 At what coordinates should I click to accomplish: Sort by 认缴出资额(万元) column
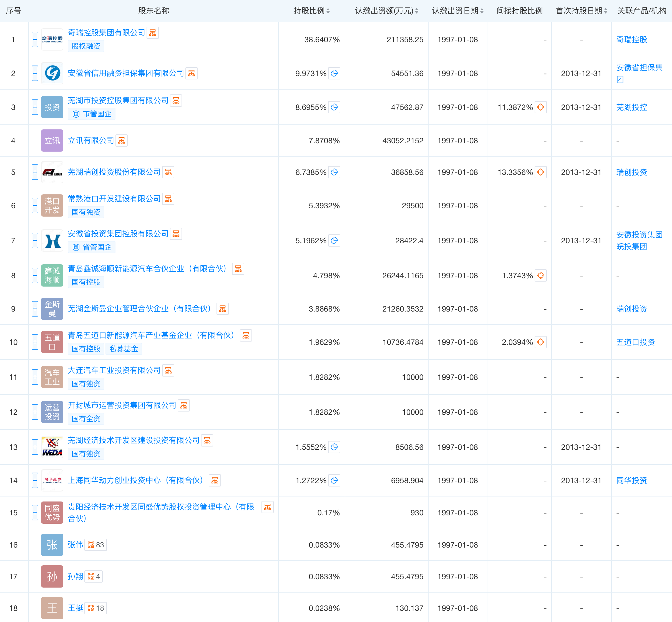387,11
